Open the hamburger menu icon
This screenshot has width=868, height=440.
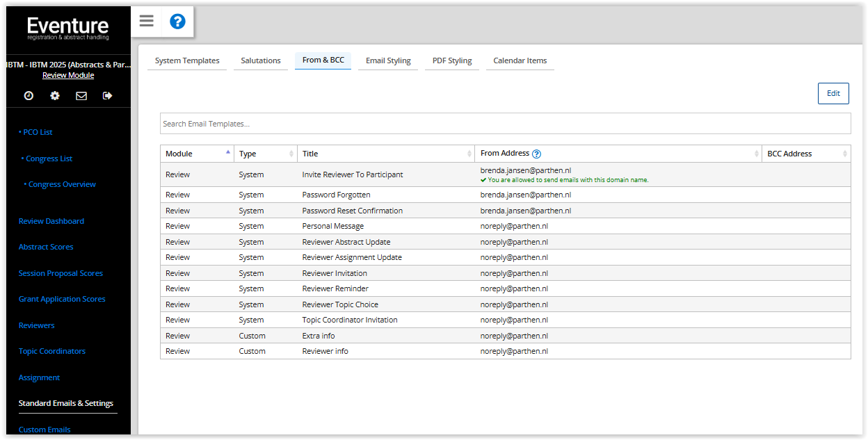[x=146, y=22]
